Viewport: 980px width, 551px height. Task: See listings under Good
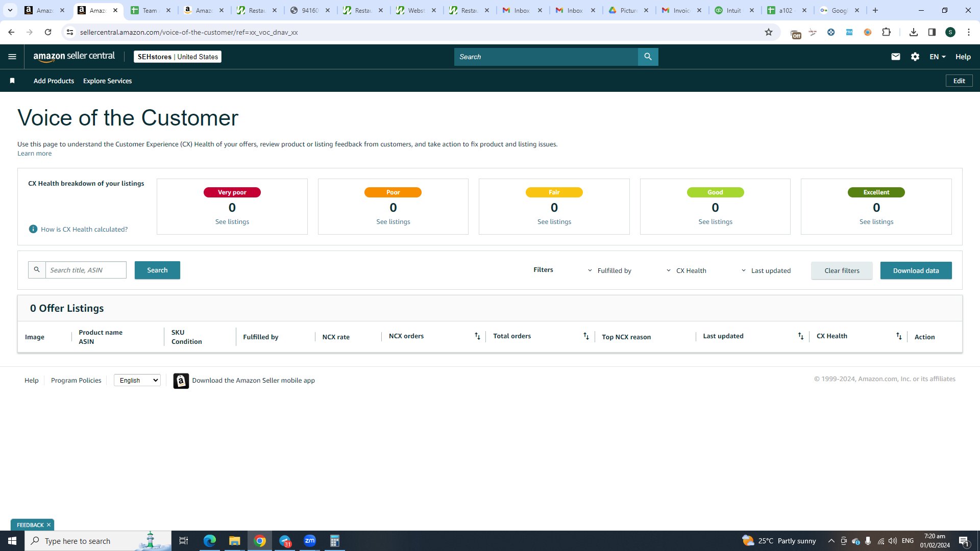[x=715, y=221]
